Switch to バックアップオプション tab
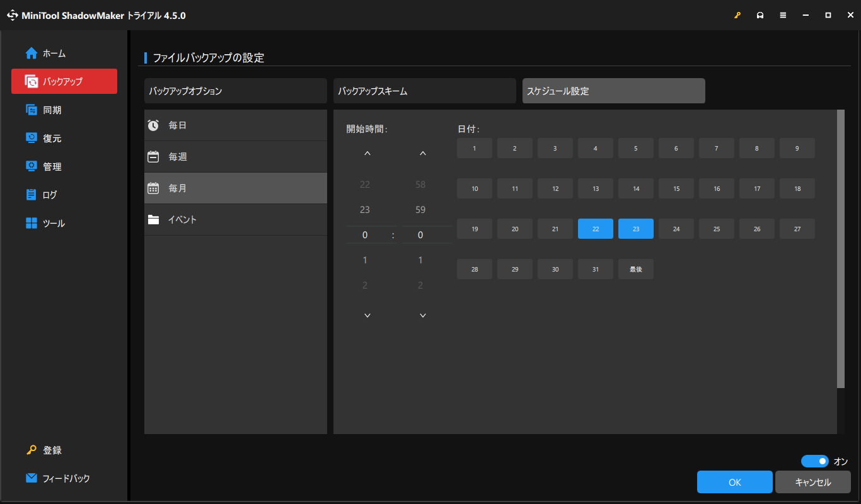 [x=236, y=91]
